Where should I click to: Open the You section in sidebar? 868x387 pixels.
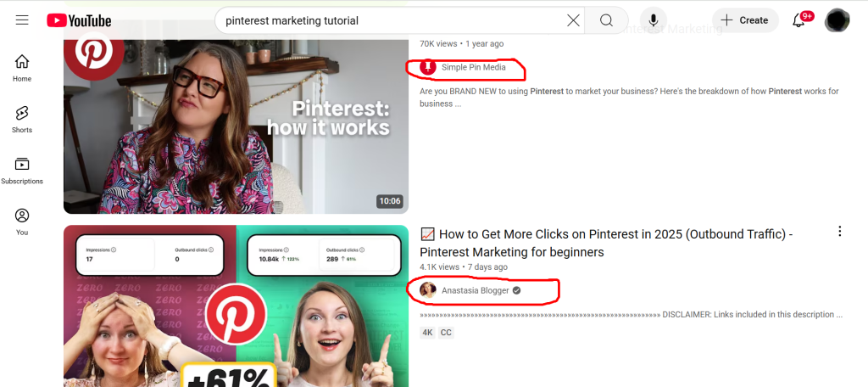click(x=22, y=222)
